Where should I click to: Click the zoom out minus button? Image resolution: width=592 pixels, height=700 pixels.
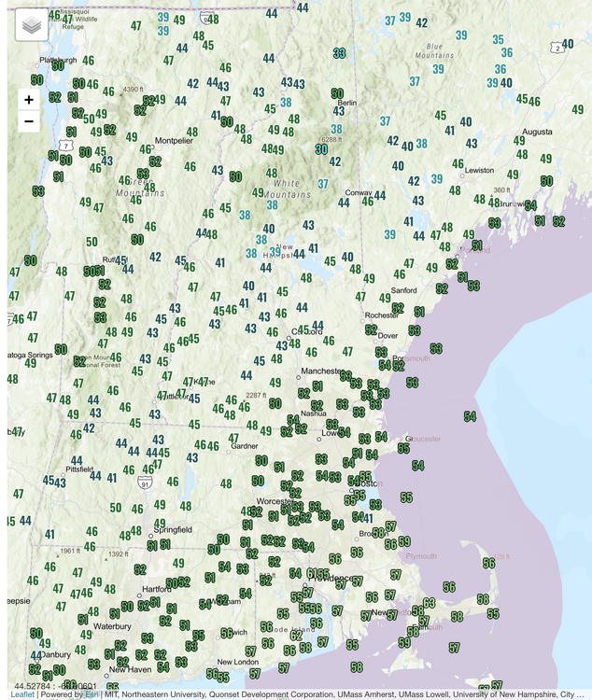tap(29, 121)
